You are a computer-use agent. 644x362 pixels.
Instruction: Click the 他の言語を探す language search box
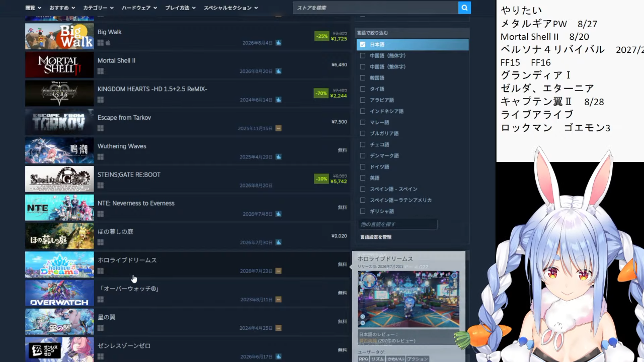(397, 224)
